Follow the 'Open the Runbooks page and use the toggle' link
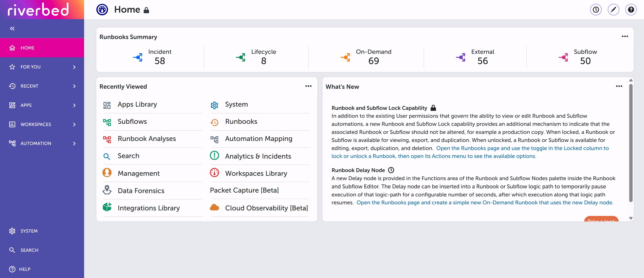This screenshot has width=644, height=278. (470, 152)
